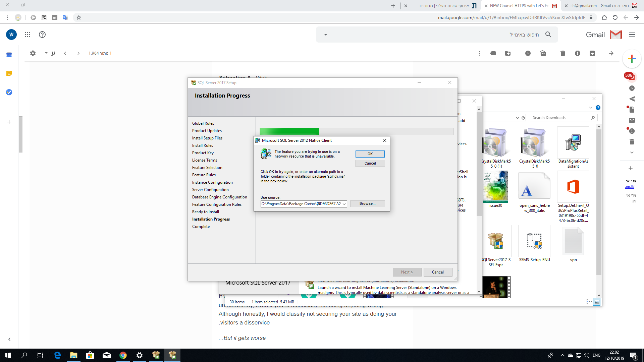
Task: Open Chrome from the Windows taskbar
Action: click(x=123, y=355)
